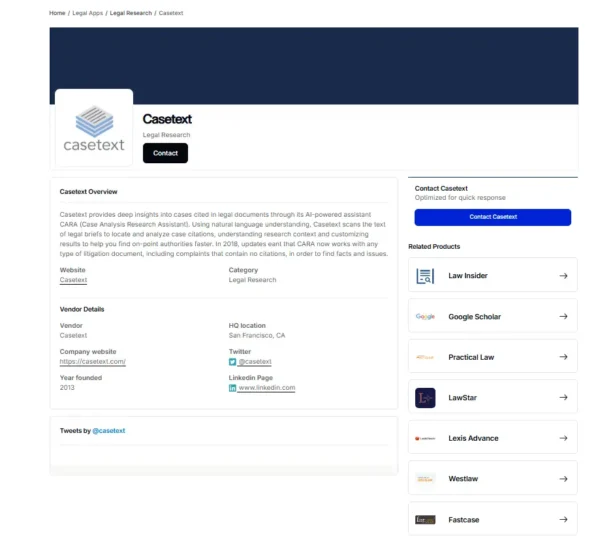Image resolution: width=600 pixels, height=540 pixels.
Task: Click the Law Insider product icon
Action: [425, 276]
